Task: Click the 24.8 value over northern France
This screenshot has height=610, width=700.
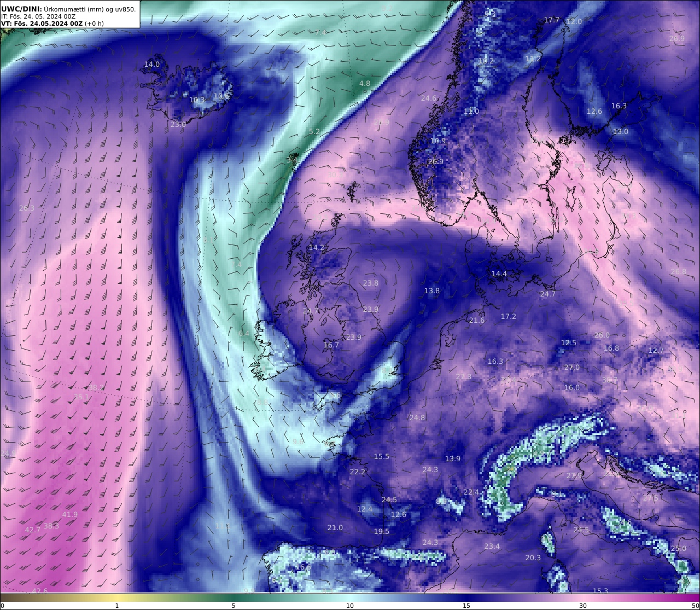Action: coord(417,417)
